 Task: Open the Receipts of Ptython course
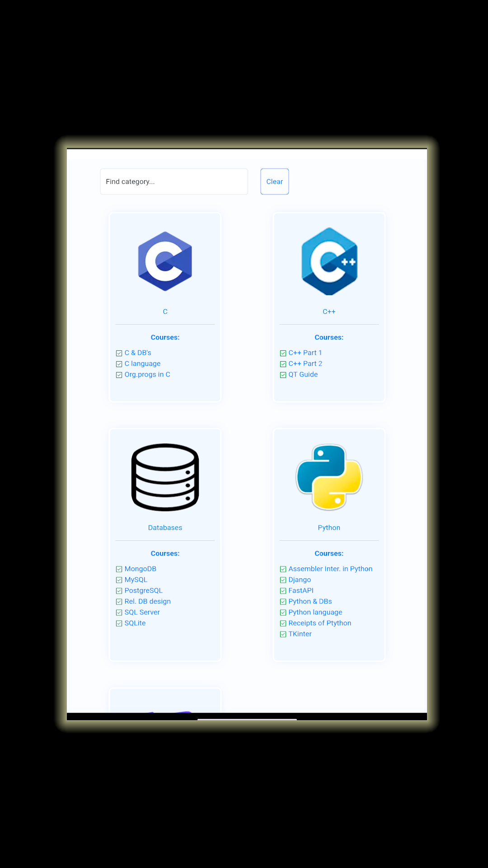click(x=320, y=623)
